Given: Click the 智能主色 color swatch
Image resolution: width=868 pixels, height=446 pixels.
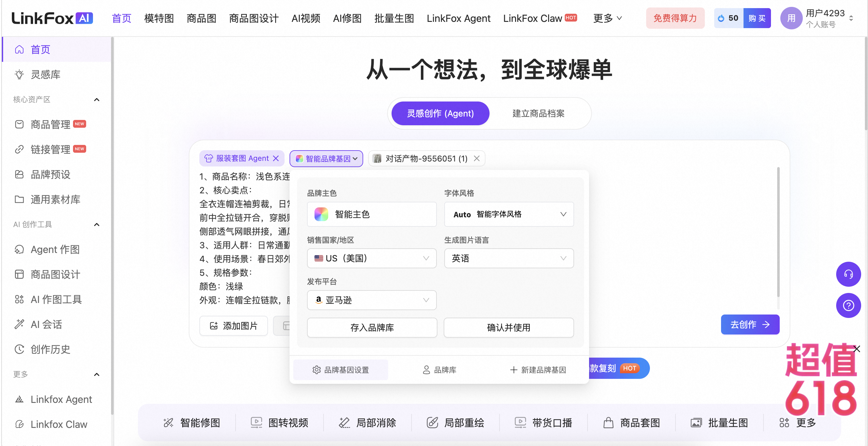Looking at the screenshot, I should click(x=321, y=214).
